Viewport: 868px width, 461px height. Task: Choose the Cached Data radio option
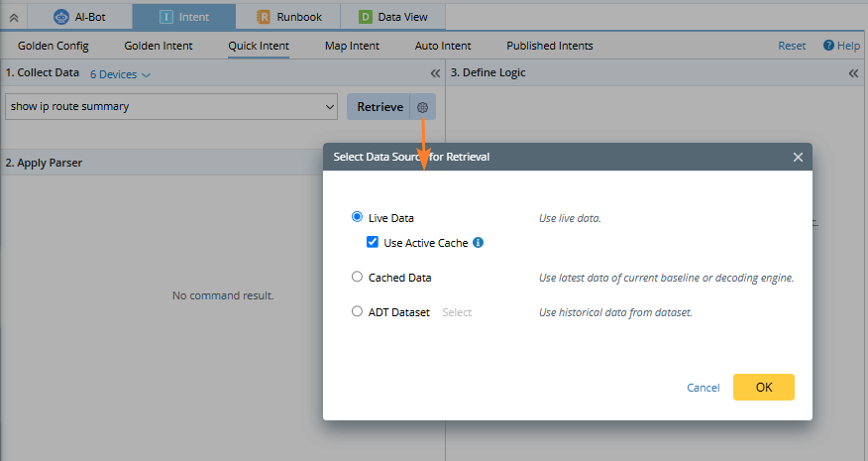point(358,278)
